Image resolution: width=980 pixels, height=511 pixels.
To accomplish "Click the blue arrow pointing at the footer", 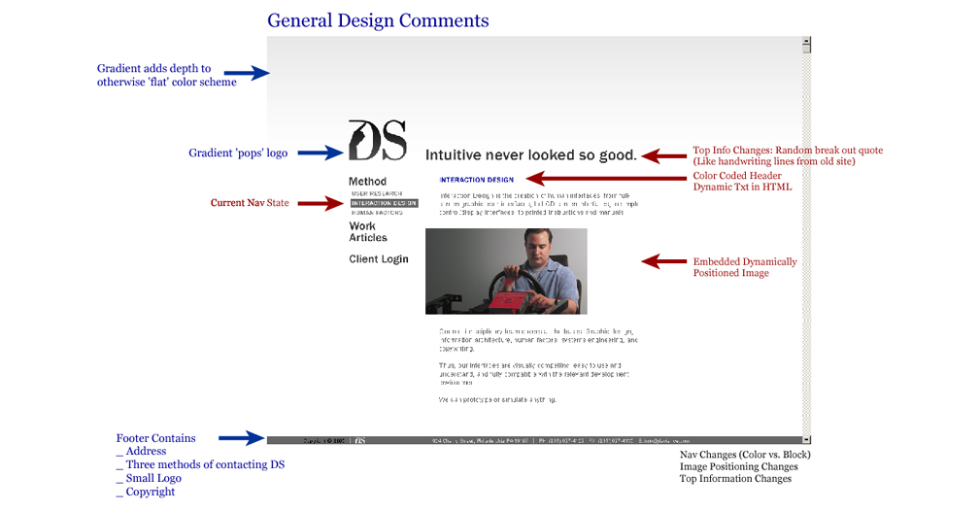I will [x=241, y=438].
